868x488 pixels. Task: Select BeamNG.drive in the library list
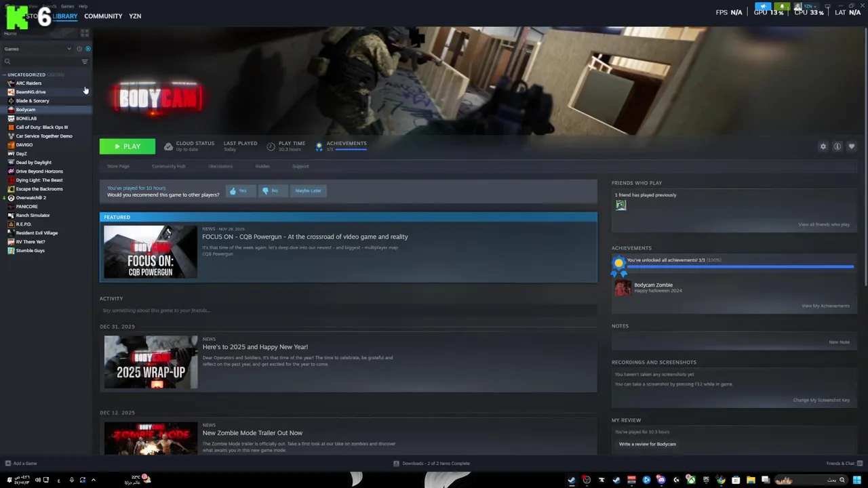pyautogui.click(x=31, y=92)
